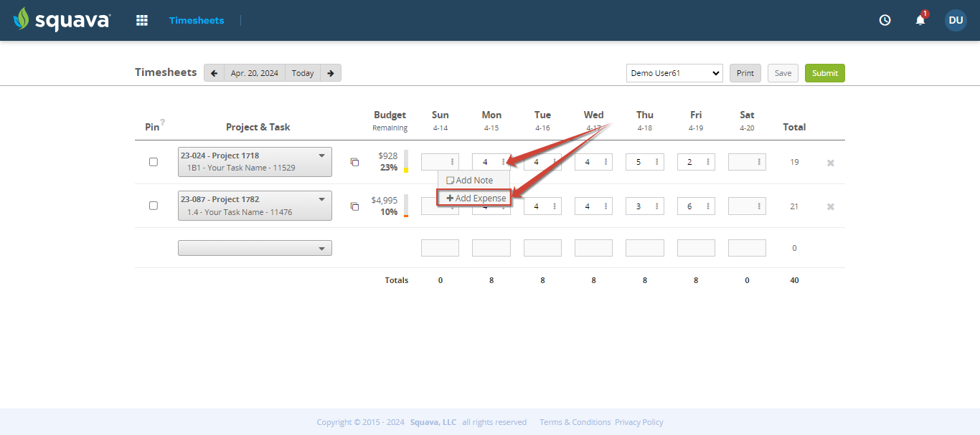Click the Squava logo
This screenshot has width=980, height=435.
[61, 19]
